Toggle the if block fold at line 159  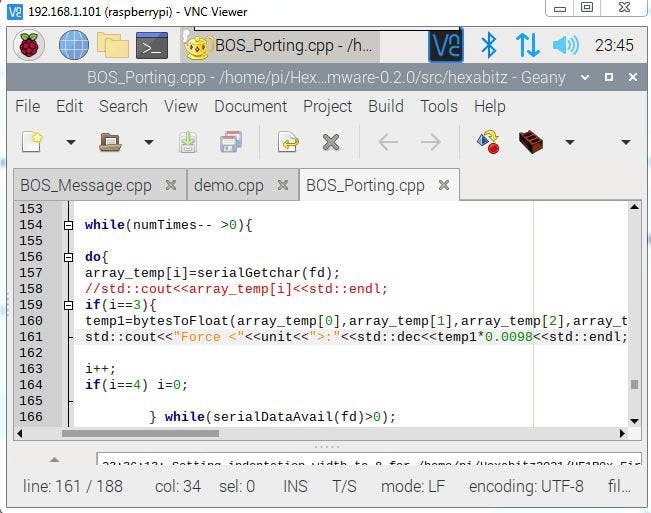(x=68, y=305)
